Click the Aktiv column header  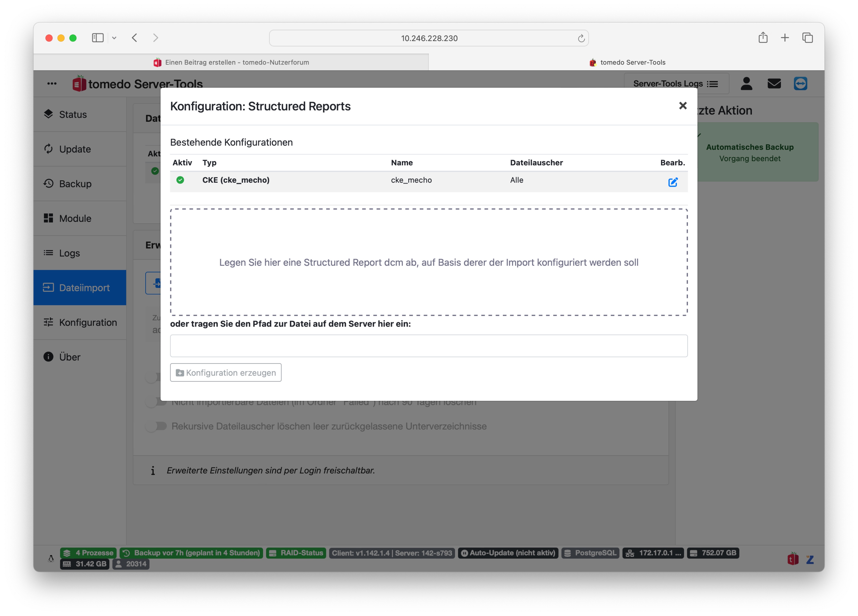(182, 163)
